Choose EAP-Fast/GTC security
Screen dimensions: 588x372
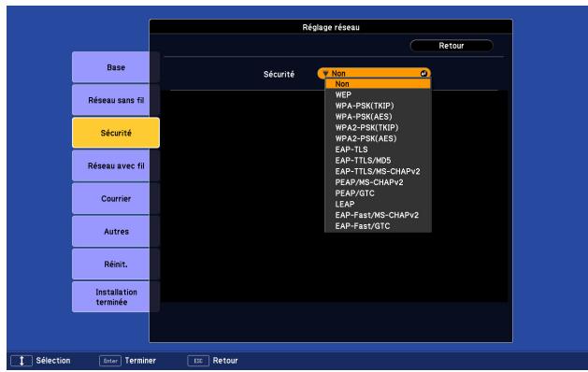[x=378, y=226]
